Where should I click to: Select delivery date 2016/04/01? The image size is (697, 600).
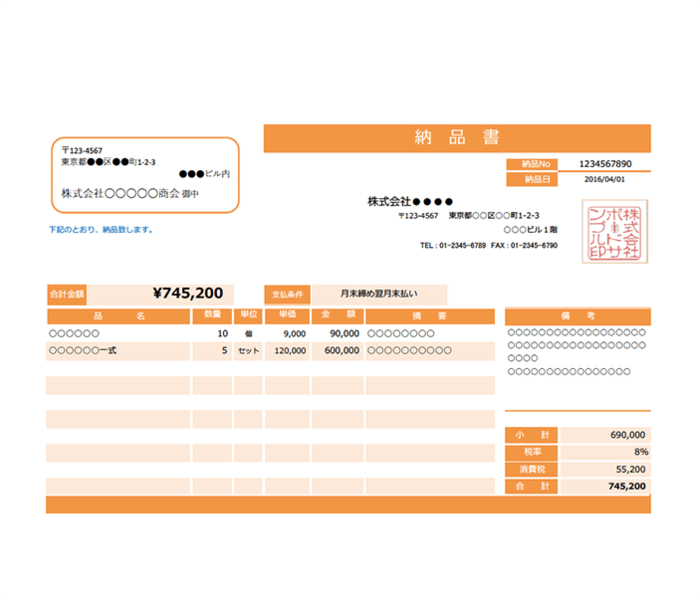pos(605,179)
